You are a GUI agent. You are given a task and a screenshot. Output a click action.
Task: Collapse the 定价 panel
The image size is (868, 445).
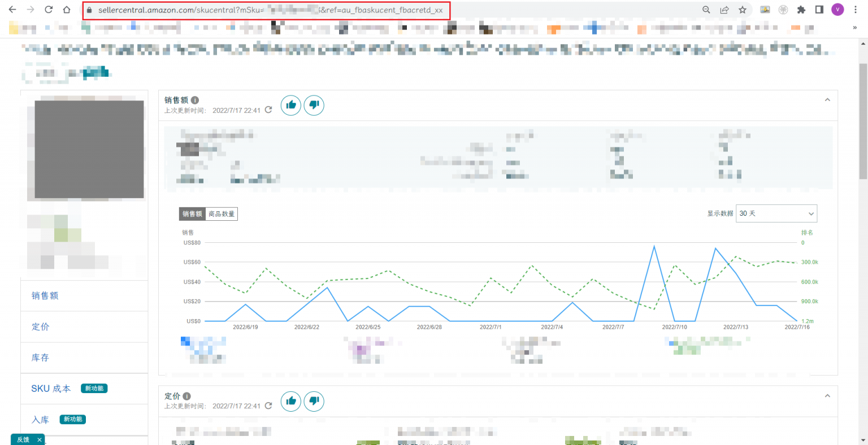coord(827,396)
